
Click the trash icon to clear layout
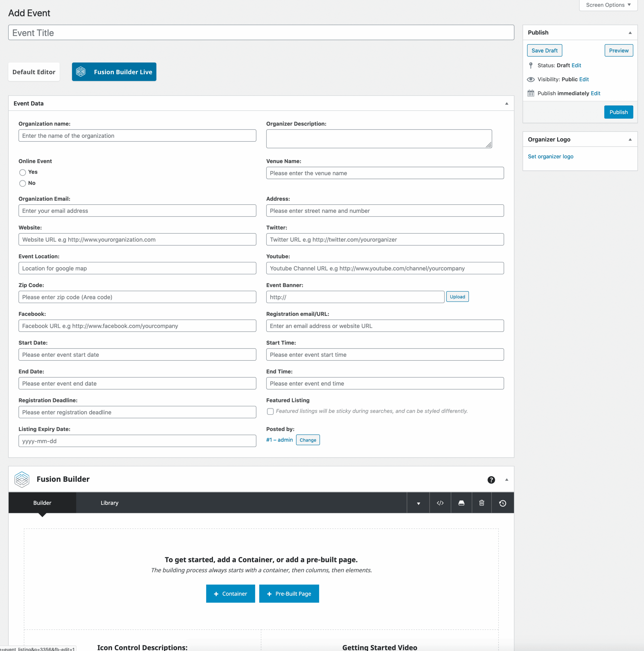click(481, 503)
